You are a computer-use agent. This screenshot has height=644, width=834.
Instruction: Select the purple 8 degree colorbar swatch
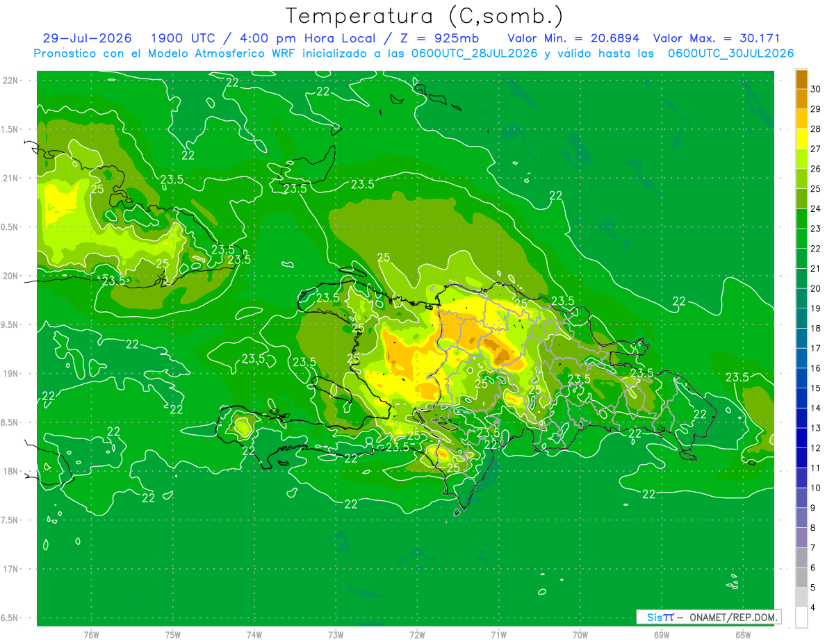point(801,518)
